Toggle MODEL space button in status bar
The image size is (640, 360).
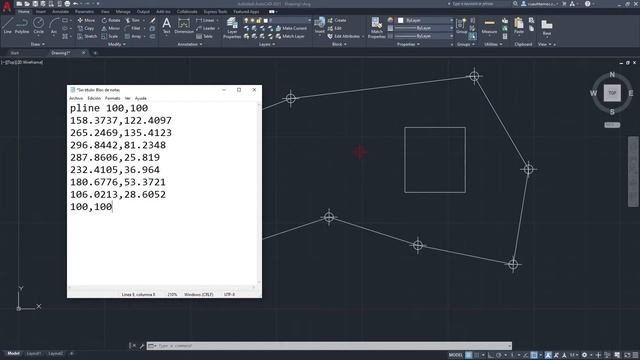coord(456,355)
